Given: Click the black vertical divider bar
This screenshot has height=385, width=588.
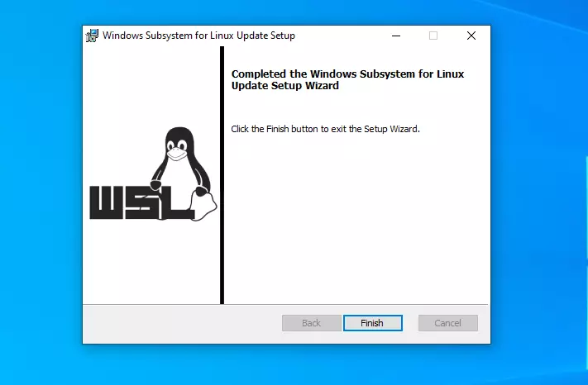Looking at the screenshot, I should [222, 175].
